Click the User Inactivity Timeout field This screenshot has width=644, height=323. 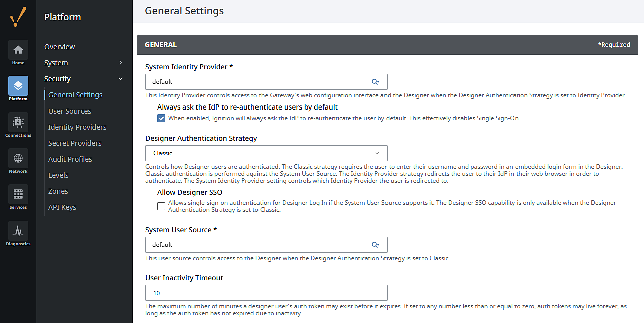click(x=266, y=293)
